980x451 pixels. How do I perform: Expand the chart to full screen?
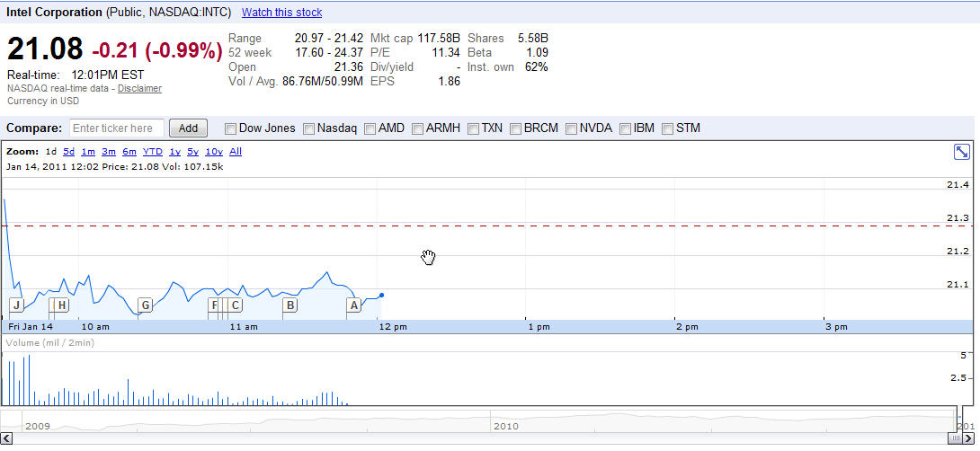click(x=961, y=152)
